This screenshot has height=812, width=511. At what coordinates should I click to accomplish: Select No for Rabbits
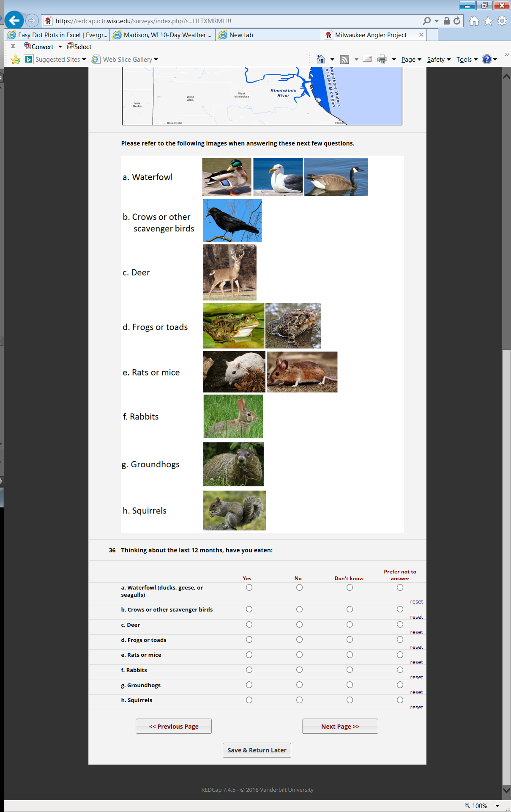coord(299,669)
